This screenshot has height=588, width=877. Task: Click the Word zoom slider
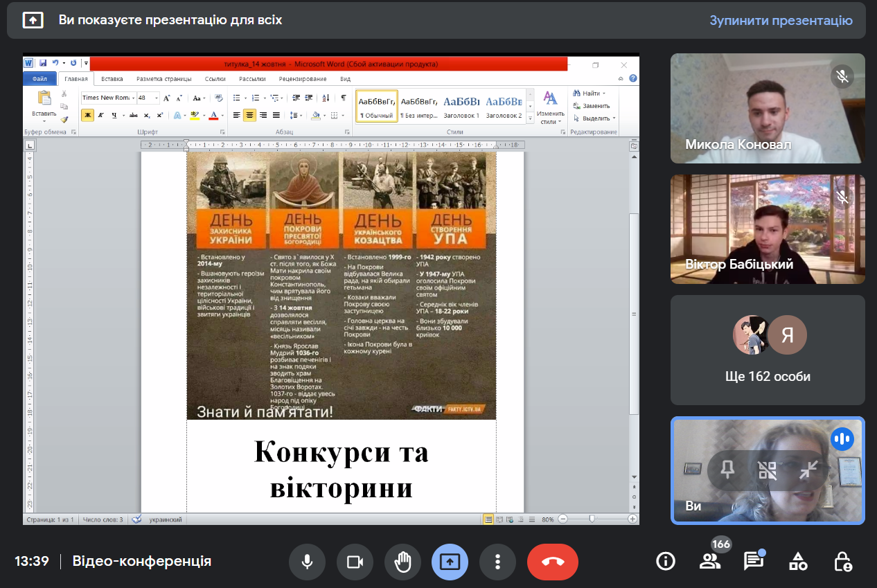[x=592, y=519]
